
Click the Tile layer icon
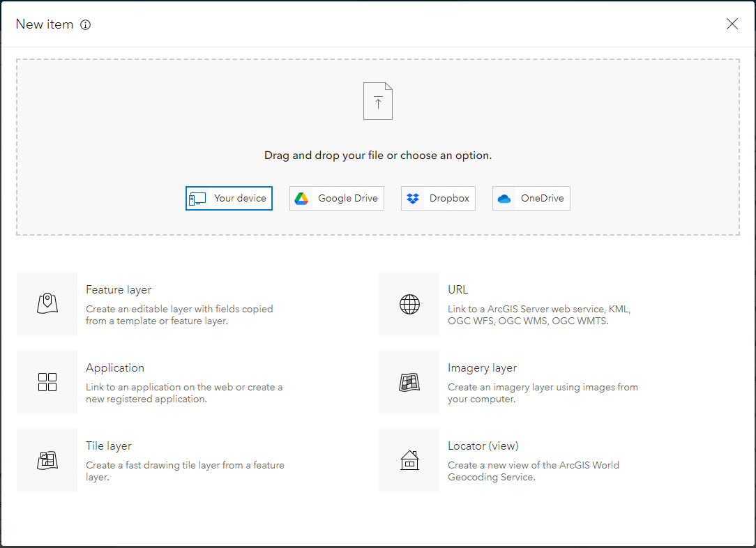click(47, 459)
